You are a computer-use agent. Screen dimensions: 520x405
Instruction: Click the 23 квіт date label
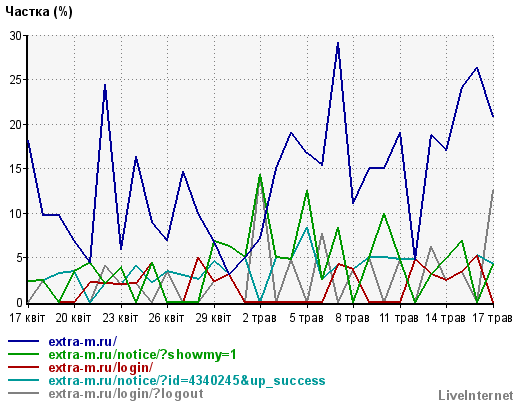(x=120, y=318)
